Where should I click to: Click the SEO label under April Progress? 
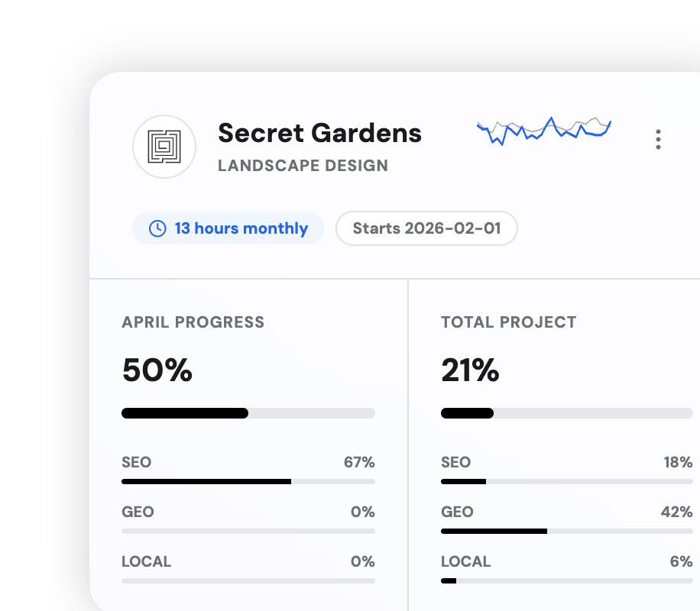137,462
